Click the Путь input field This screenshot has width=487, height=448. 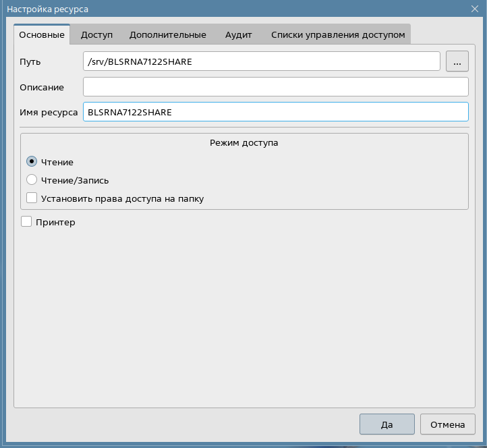262,61
